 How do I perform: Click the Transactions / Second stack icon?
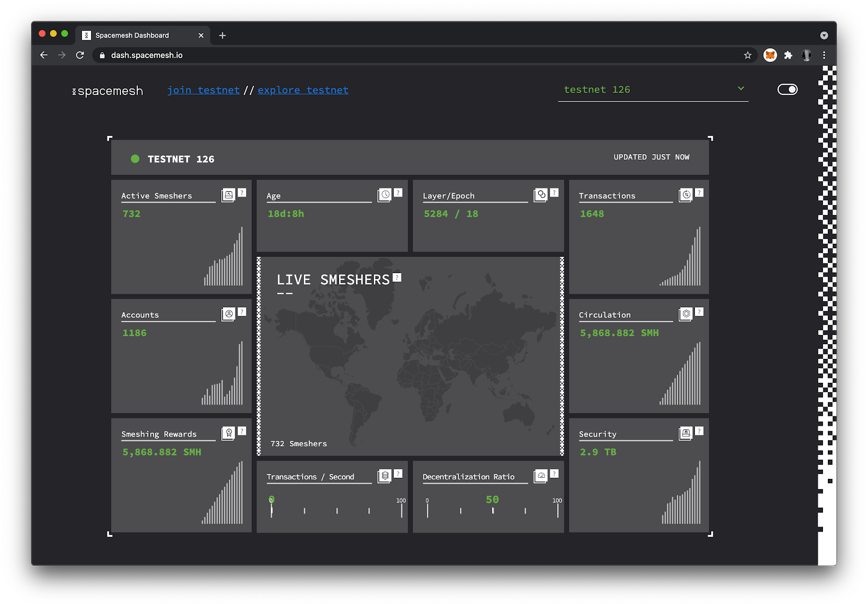[x=385, y=476]
